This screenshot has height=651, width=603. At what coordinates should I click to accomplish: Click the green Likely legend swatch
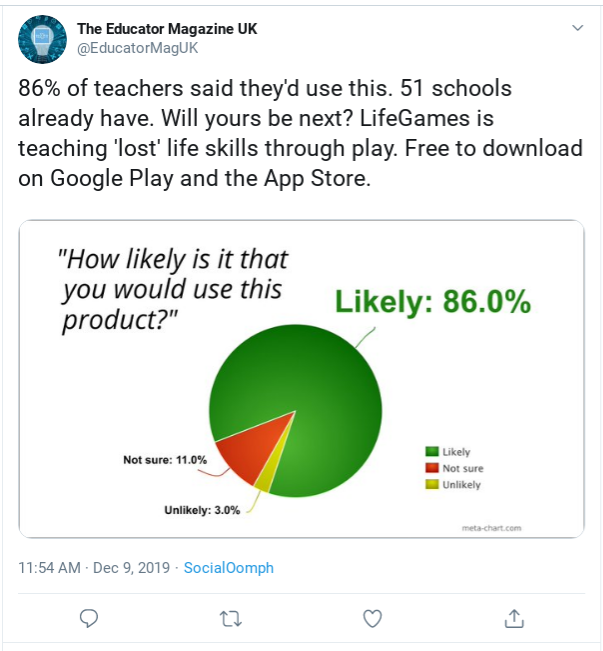[432, 452]
